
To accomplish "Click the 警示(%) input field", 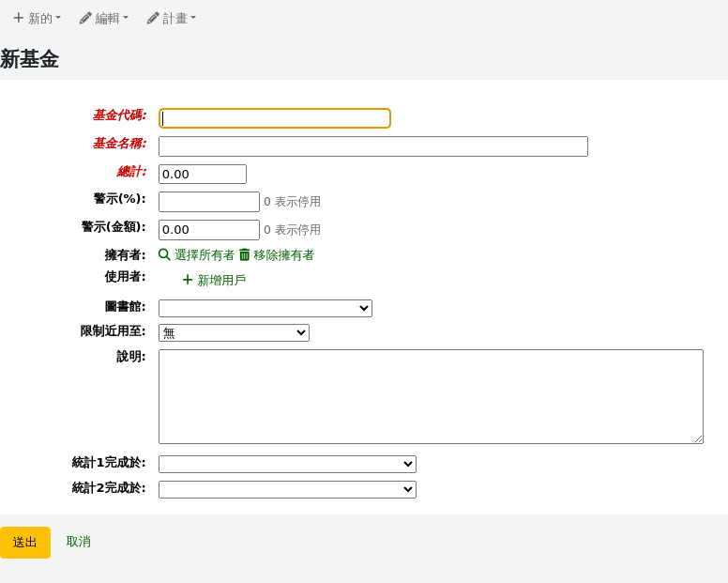I will coord(209,202).
